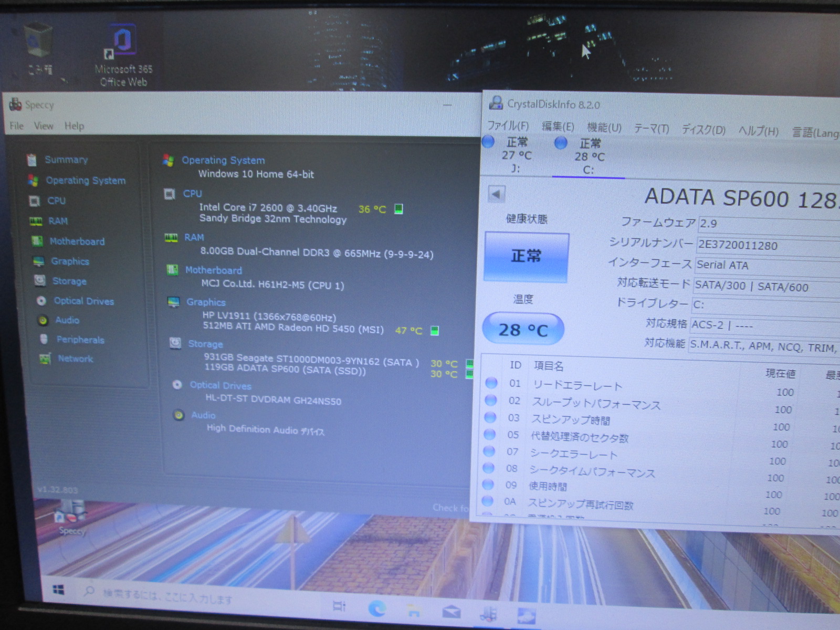
Task: Click the blue status circle for SMART ID 09
Action: pos(488,484)
